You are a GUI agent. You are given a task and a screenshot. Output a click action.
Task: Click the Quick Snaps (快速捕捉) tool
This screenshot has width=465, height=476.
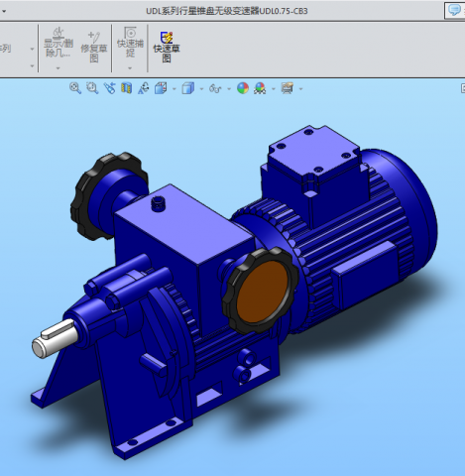point(130,43)
